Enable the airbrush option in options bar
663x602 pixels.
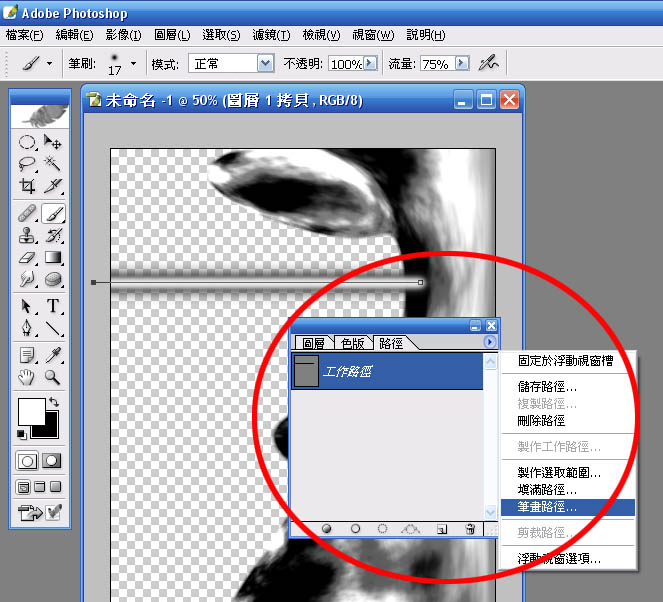[488, 63]
